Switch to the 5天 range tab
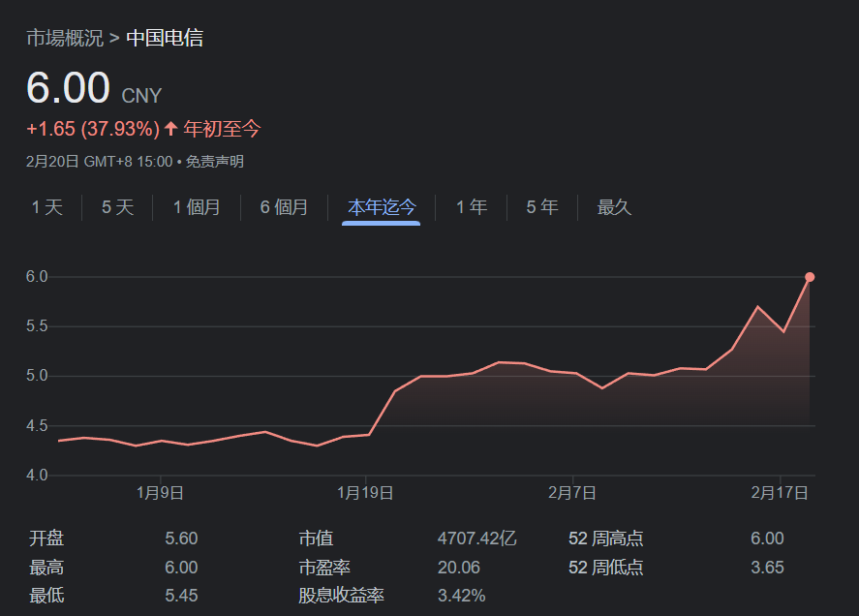Screen dimensions: 859x616 pyautogui.click(x=117, y=207)
